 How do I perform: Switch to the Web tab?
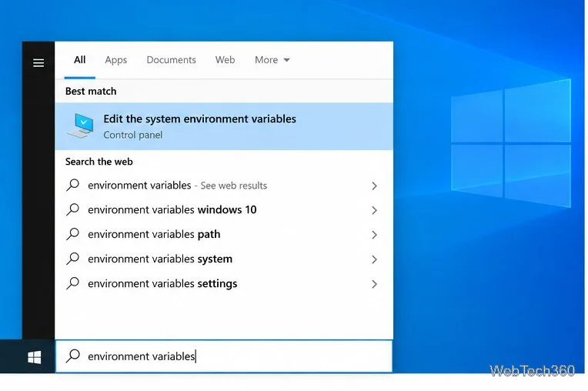(225, 60)
